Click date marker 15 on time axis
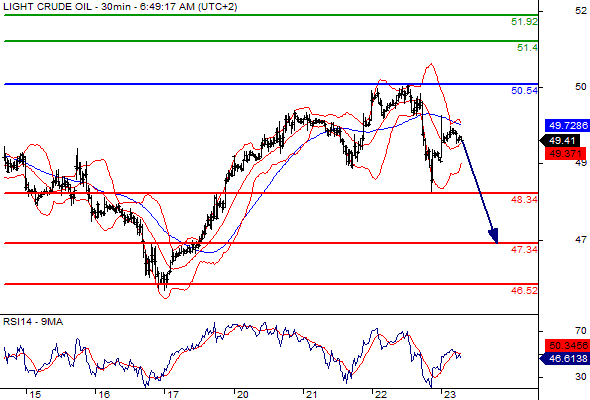 coord(35,394)
